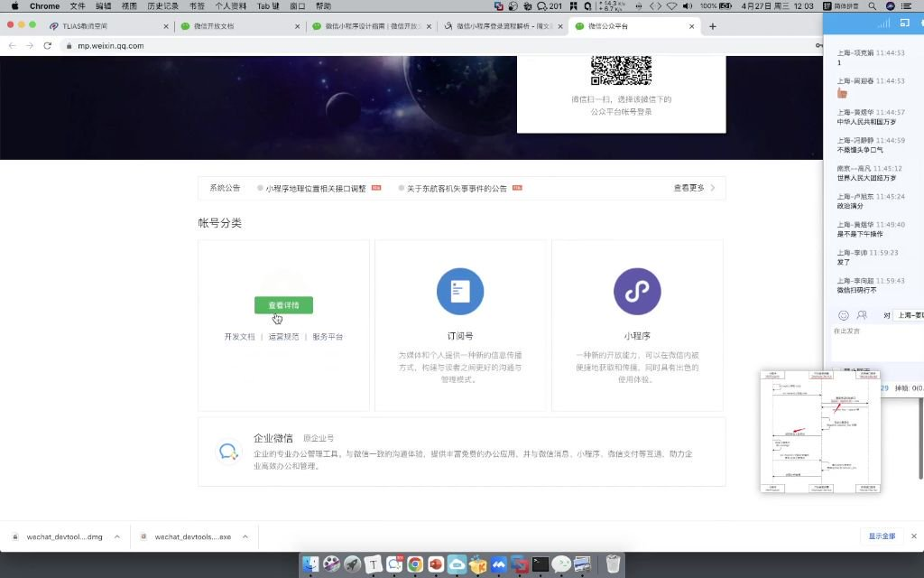
Task: Close the downloads bar
Action: [x=914, y=536]
